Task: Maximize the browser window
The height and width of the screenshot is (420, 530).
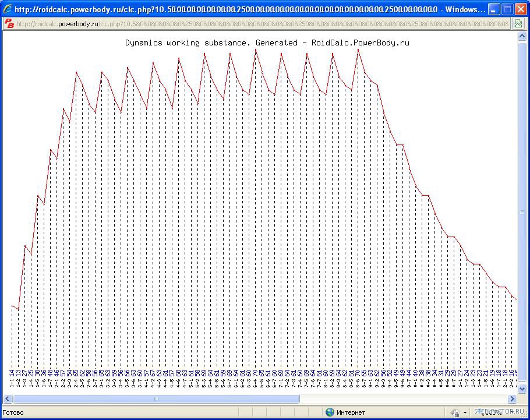Action: tap(507, 9)
